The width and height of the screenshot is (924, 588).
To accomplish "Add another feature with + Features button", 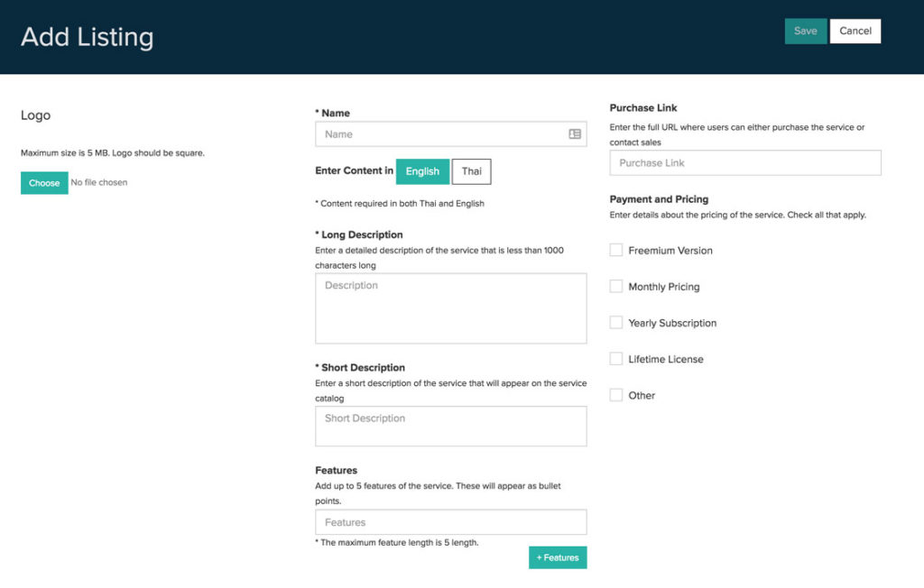I will [x=558, y=557].
